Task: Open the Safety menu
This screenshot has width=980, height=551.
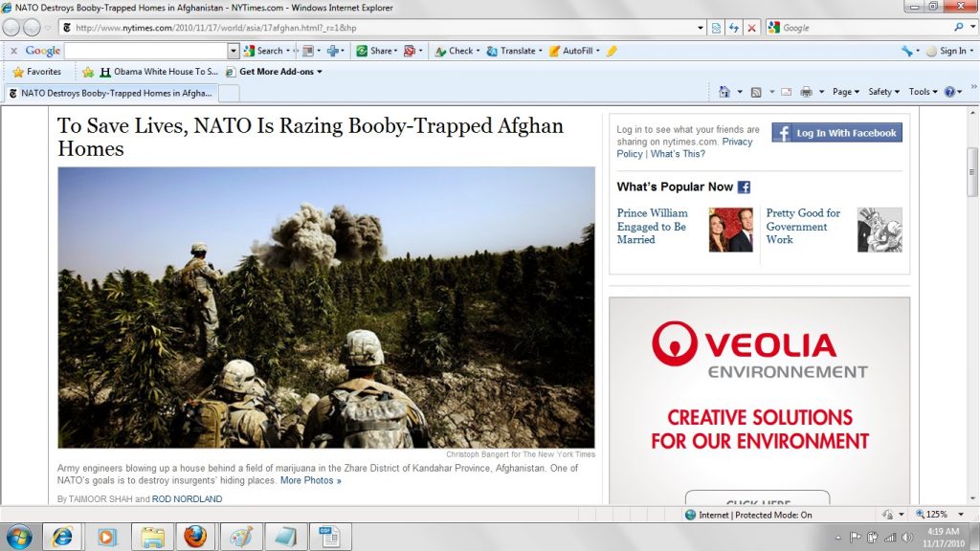Action: pyautogui.click(x=883, y=92)
